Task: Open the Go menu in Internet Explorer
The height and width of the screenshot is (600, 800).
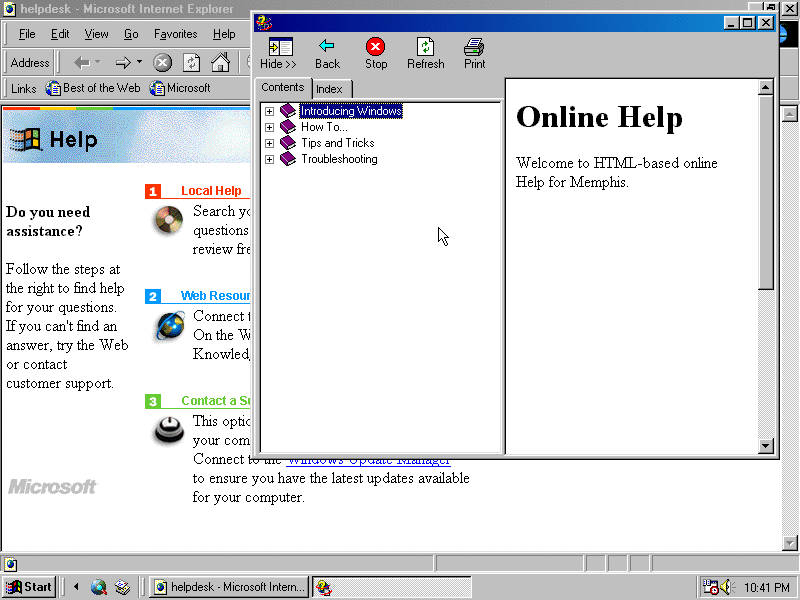Action: pyautogui.click(x=131, y=34)
